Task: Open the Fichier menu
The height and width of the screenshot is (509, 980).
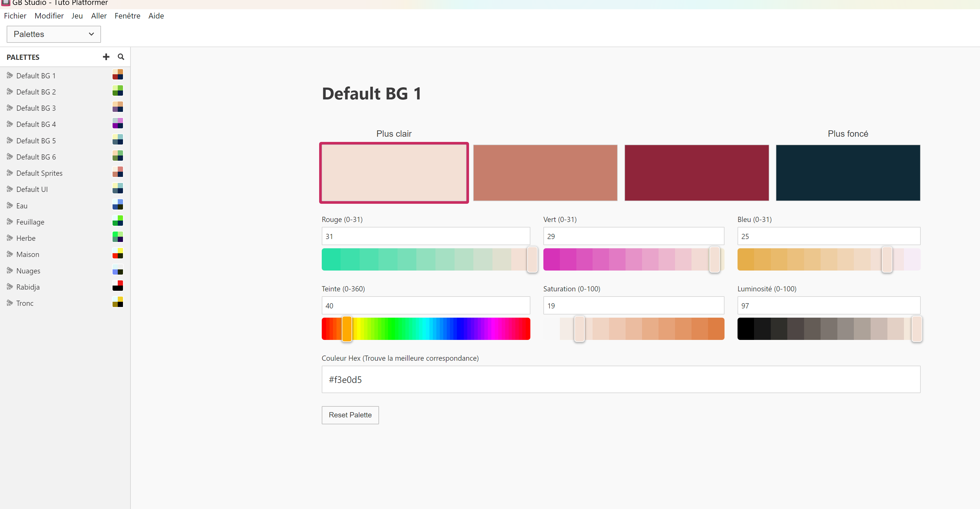Action: coord(15,16)
